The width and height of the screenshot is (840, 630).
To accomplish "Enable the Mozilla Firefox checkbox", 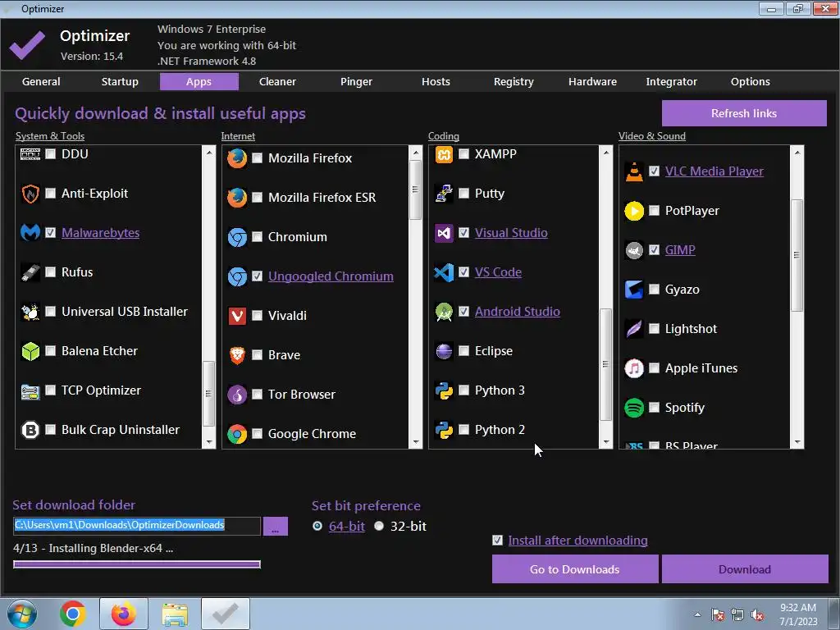I will pyautogui.click(x=257, y=158).
